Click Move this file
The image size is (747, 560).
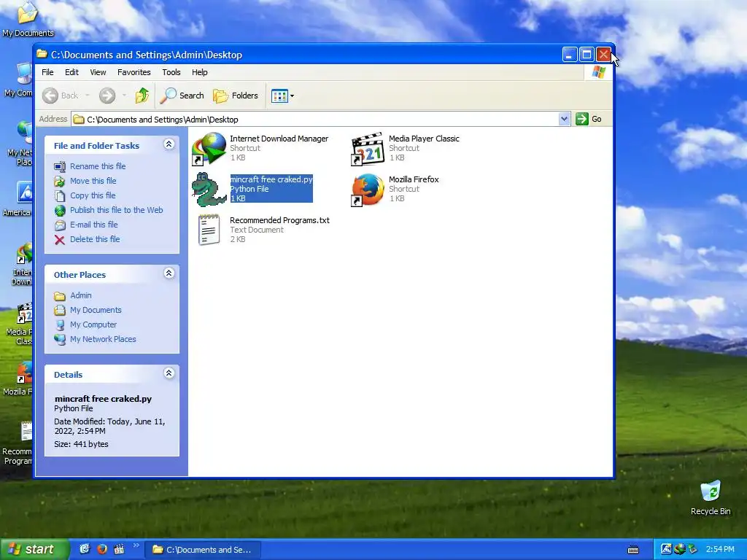93,181
